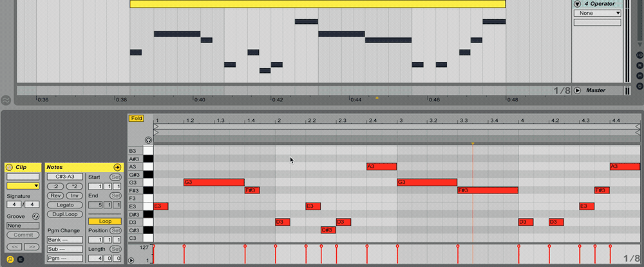Image resolution: width=644 pixels, height=267 pixels.
Task: Show the Notes box via music note icon
Action: click(10, 259)
